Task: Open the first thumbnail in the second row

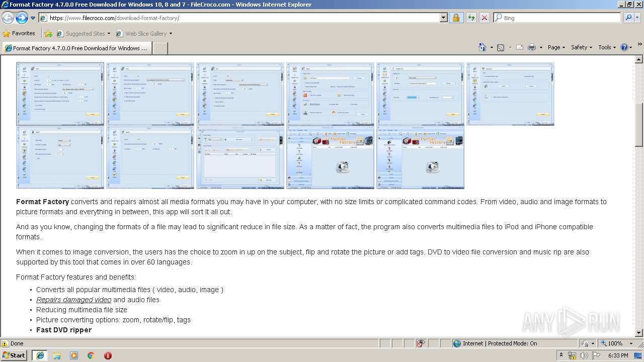Action: 60,158
